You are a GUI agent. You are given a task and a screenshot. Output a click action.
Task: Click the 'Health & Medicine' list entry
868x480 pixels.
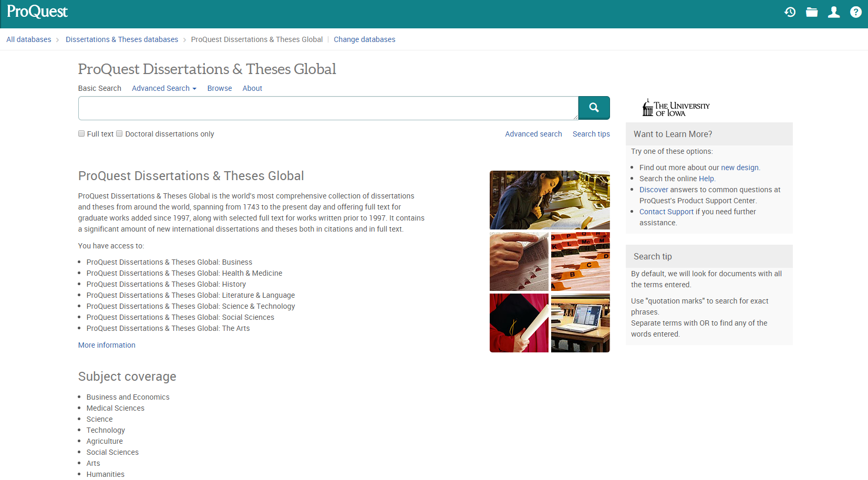point(184,273)
